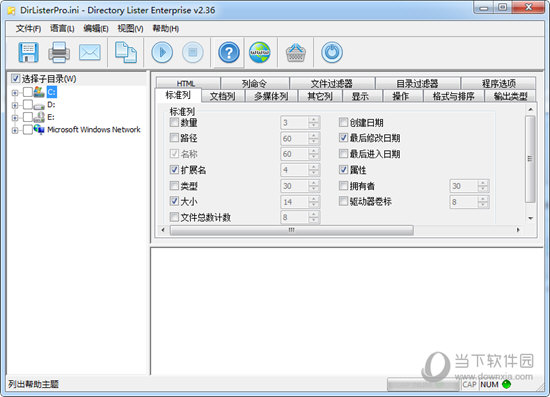Switch to the 多媒体列 tab
The width and height of the screenshot is (550, 397).
tap(271, 96)
